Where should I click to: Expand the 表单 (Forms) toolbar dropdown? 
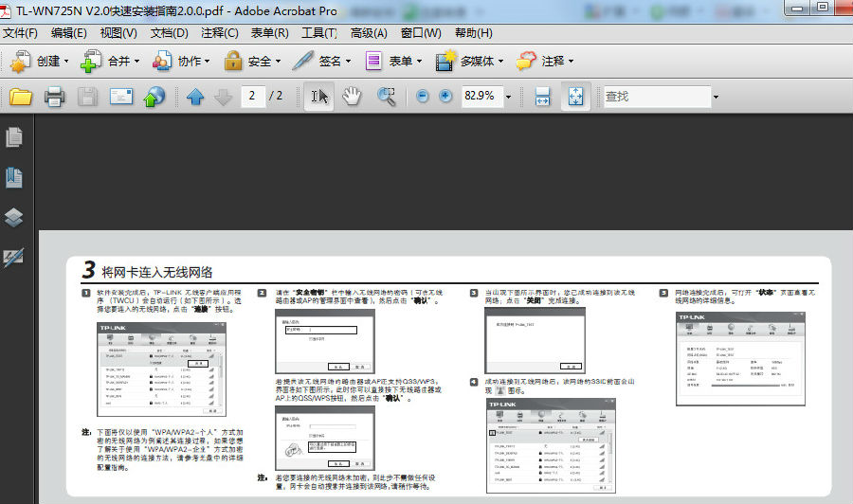pos(419,62)
